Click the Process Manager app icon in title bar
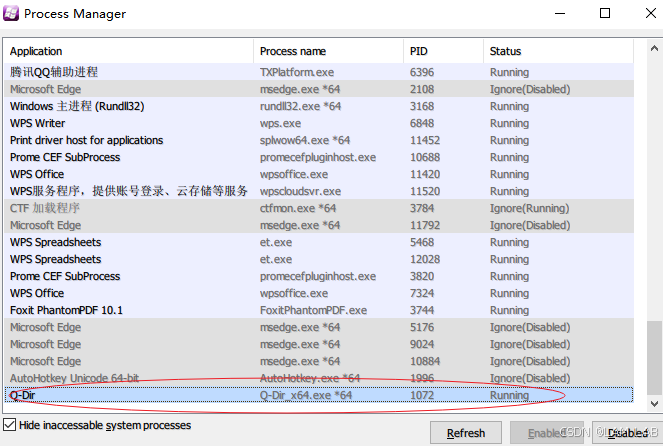 [11, 13]
